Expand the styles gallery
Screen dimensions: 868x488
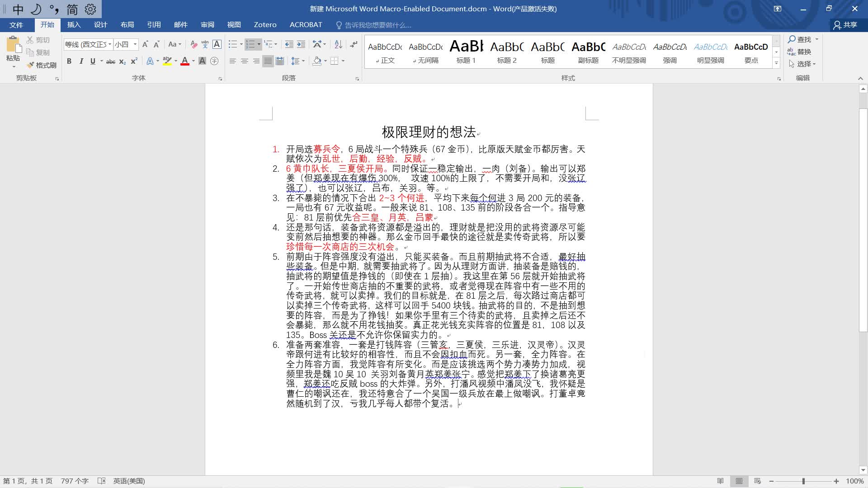777,63
